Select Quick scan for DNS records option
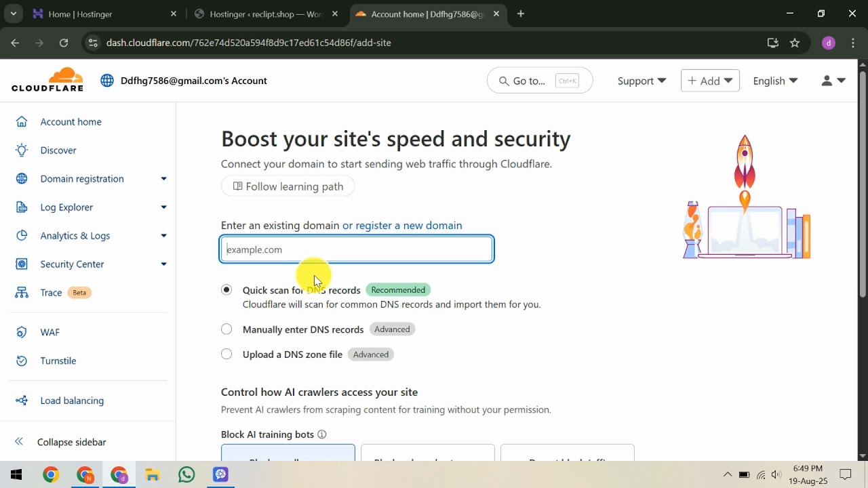 pyautogui.click(x=226, y=290)
